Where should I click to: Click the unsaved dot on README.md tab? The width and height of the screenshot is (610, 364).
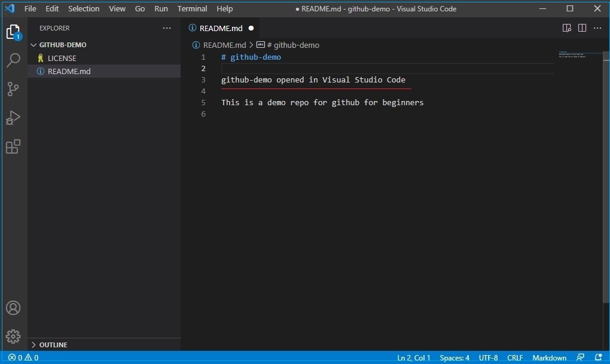251,28
